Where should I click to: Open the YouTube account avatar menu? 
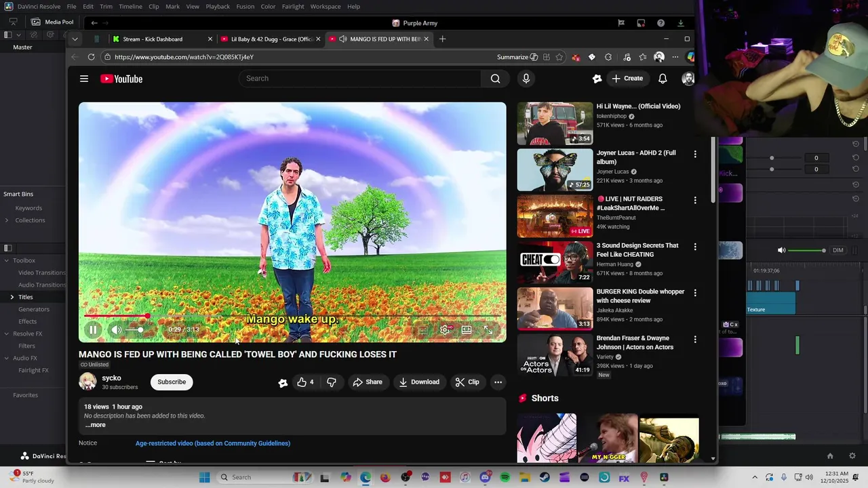click(x=688, y=79)
